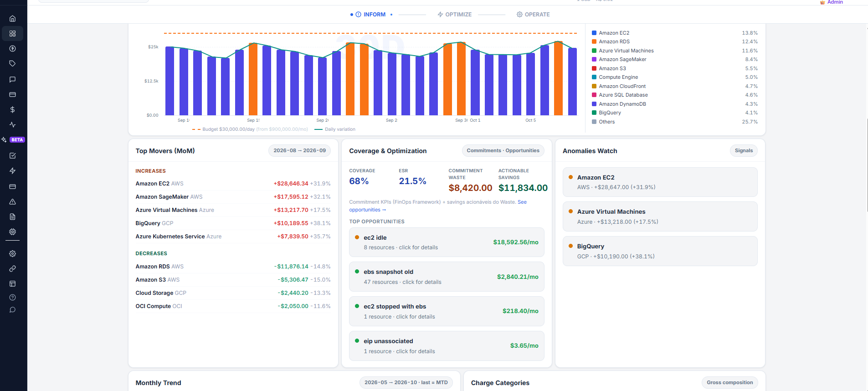The image size is (868, 391).
Task: Click the 21.5% ESR value
Action: (x=412, y=181)
